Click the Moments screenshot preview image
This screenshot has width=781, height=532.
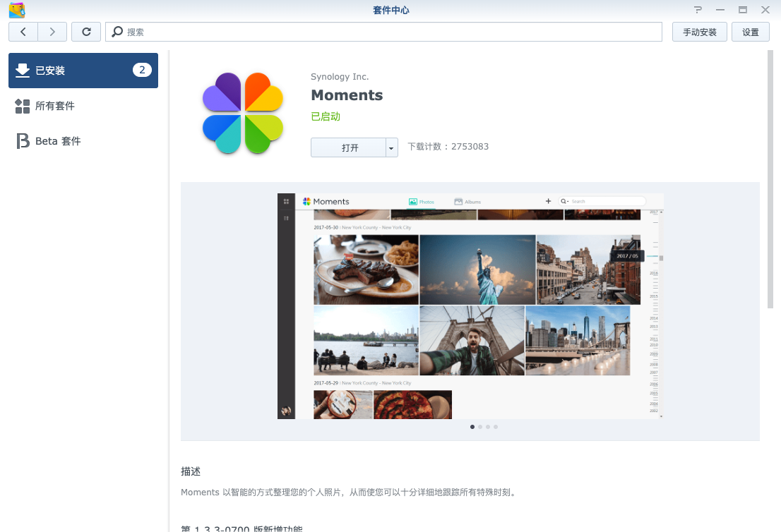[471, 306]
